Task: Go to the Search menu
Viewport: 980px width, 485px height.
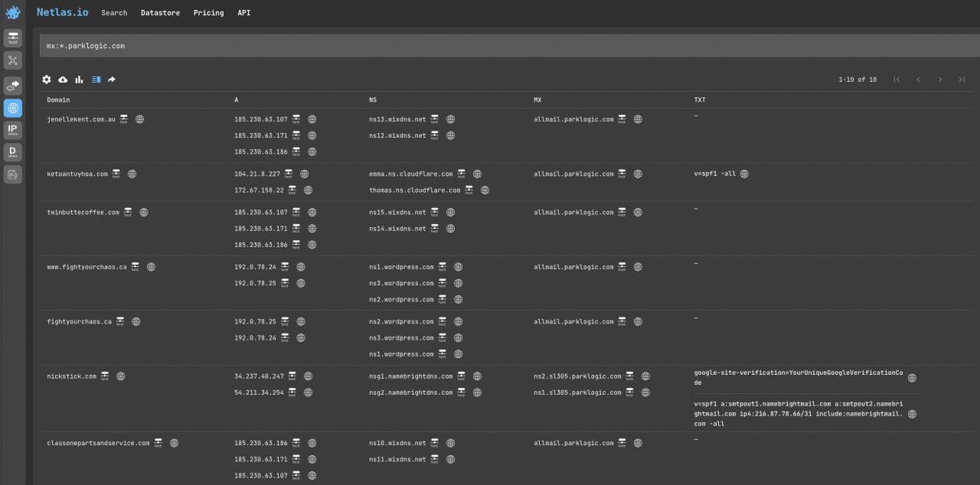Action: [x=114, y=13]
